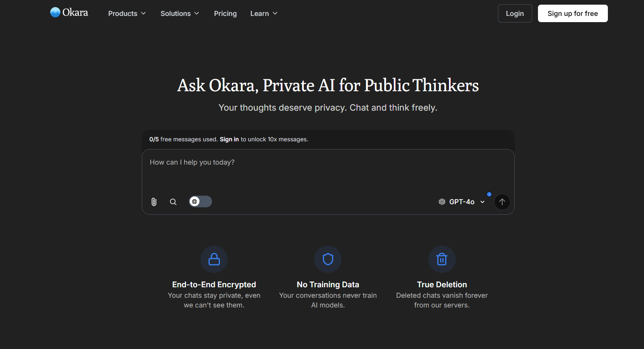Click the Okara blue globe logo
Screen dimensions: 644x349
click(55, 12)
